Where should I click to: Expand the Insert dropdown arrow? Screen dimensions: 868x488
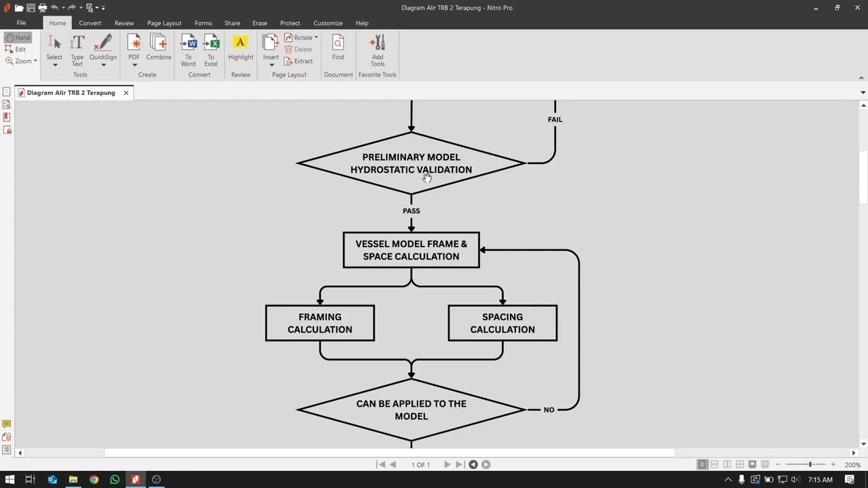[x=271, y=65]
